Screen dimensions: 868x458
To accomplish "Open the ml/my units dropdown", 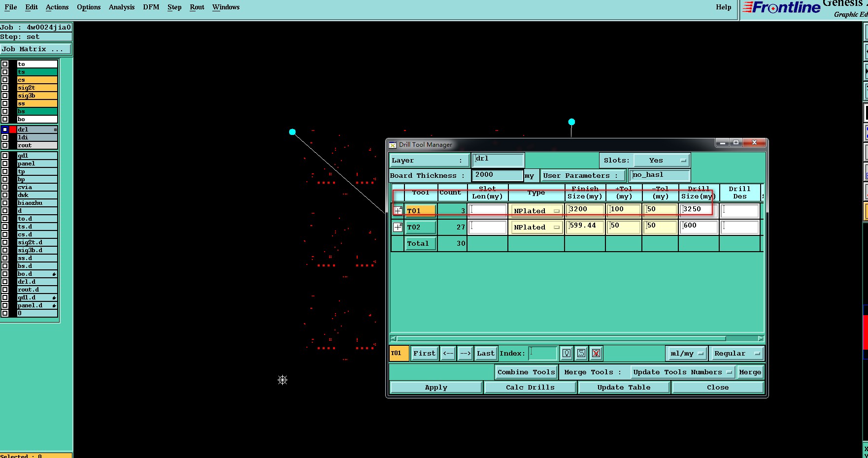I will point(686,353).
